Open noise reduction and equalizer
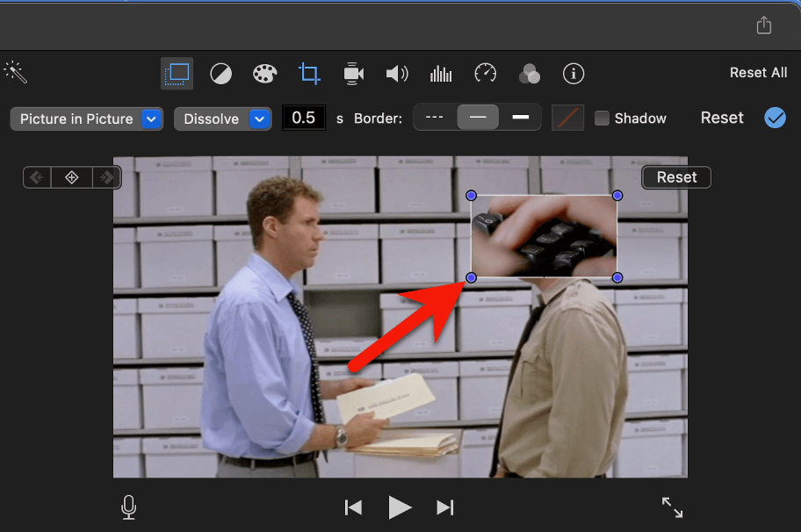Image resolution: width=801 pixels, height=532 pixels. tap(441, 74)
